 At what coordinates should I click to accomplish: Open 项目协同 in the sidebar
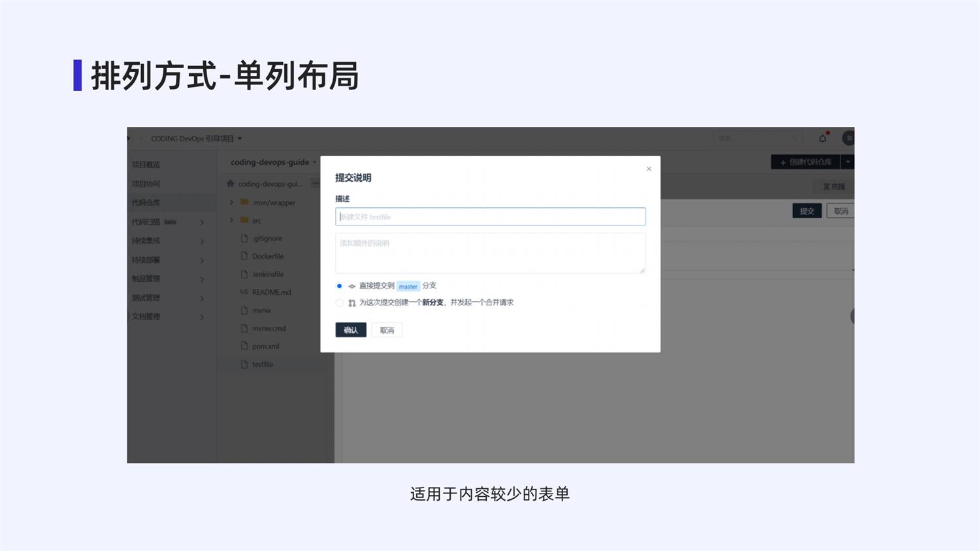pos(146,184)
